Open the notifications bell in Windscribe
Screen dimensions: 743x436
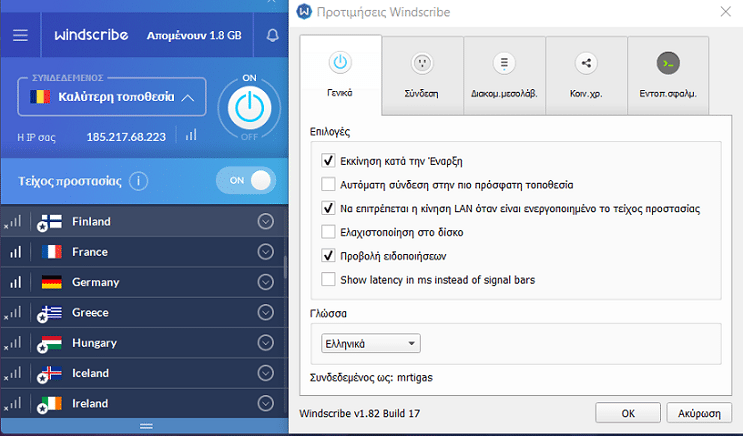(x=272, y=36)
